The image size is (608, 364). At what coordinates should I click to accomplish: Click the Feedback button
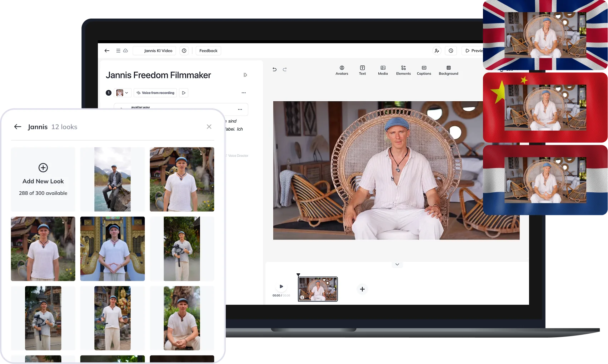(208, 51)
